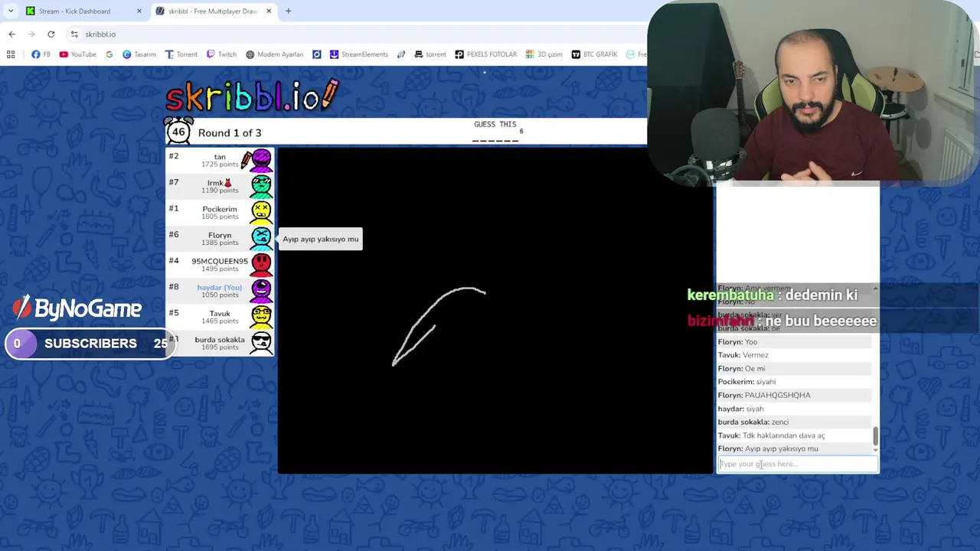Click the Round 1 of 3 label
Image resolution: width=980 pixels, height=551 pixels.
[230, 132]
